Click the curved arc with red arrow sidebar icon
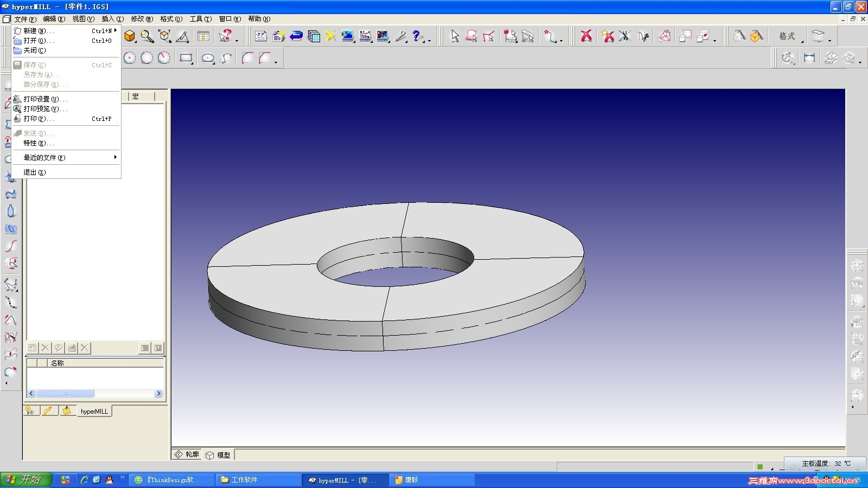 coord(11,372)
